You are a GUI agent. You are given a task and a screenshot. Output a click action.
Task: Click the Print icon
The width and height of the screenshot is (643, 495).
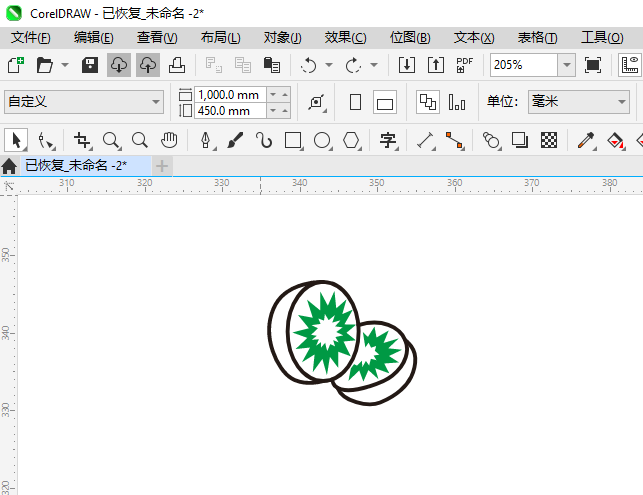pyautogui.click(x=176, y=65)
